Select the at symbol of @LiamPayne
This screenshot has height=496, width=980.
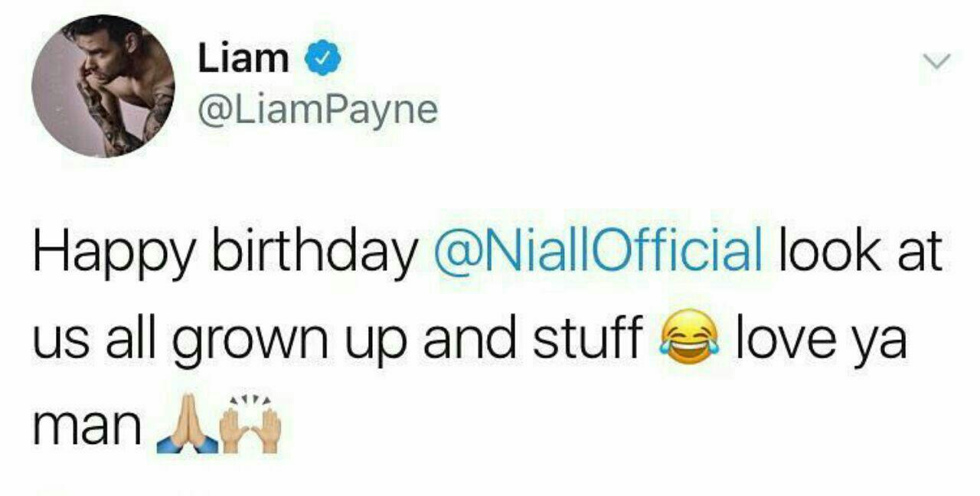point(216,112)
